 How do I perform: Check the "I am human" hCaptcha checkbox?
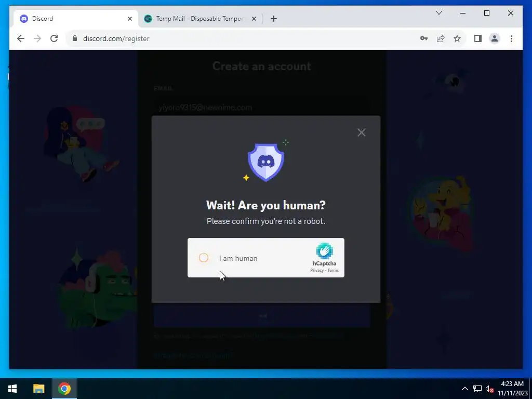204,258
